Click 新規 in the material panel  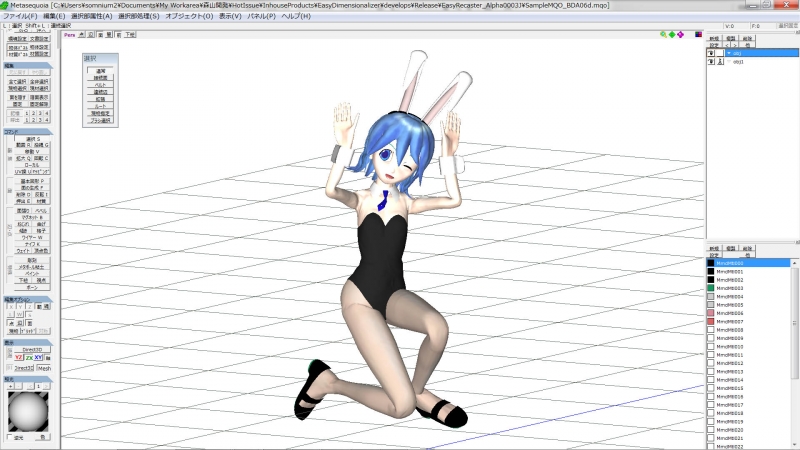[714, 248]
